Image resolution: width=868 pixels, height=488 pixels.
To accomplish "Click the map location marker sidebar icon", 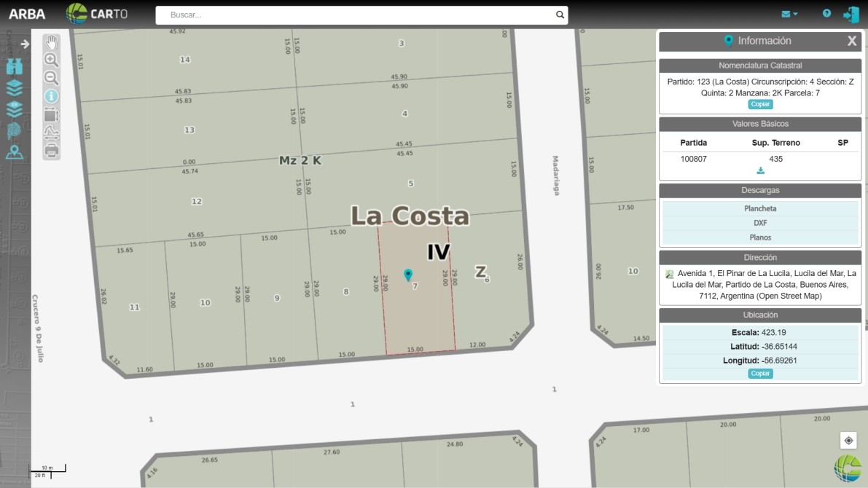I will (x=15, y=152).
